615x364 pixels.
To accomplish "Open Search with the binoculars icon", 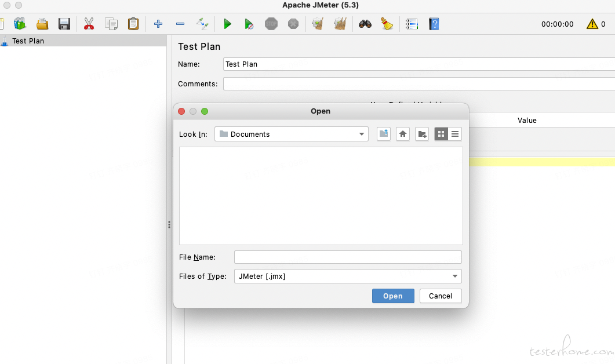I will [365, 24].
